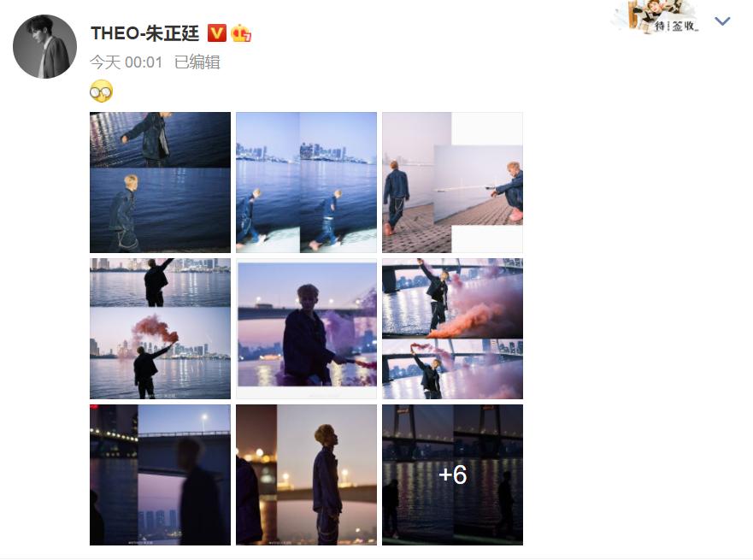Open sixth photo with pink smoke by bridge
The image size is (753, 560).
tap(452, 328)
